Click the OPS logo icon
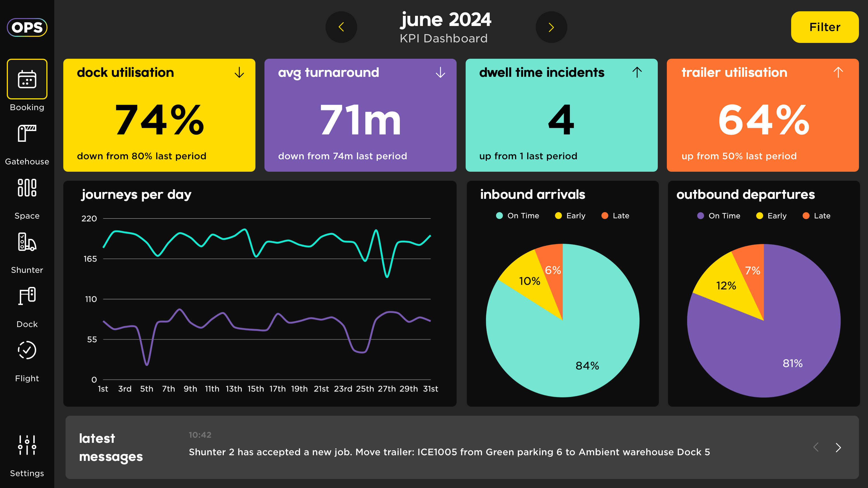Image resolution: width=868 pixels, height=488 pixels. [x=27, y=27]
